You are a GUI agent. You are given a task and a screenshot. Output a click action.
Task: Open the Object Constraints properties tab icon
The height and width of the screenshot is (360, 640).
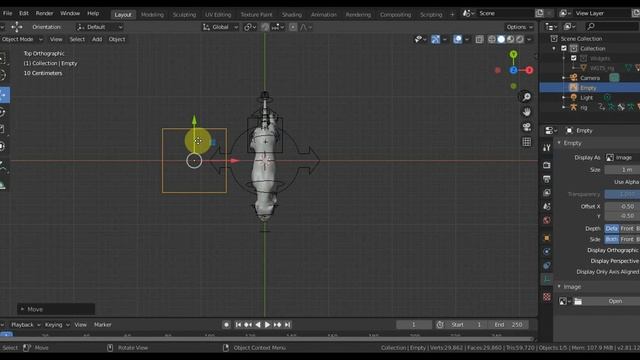[x=547, y=265]
